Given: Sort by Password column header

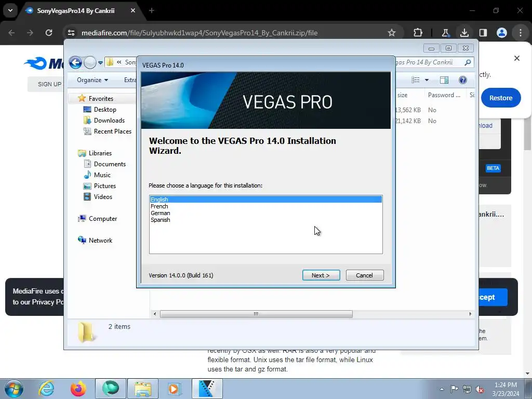Looking at the screenshot, I should 444,95.
